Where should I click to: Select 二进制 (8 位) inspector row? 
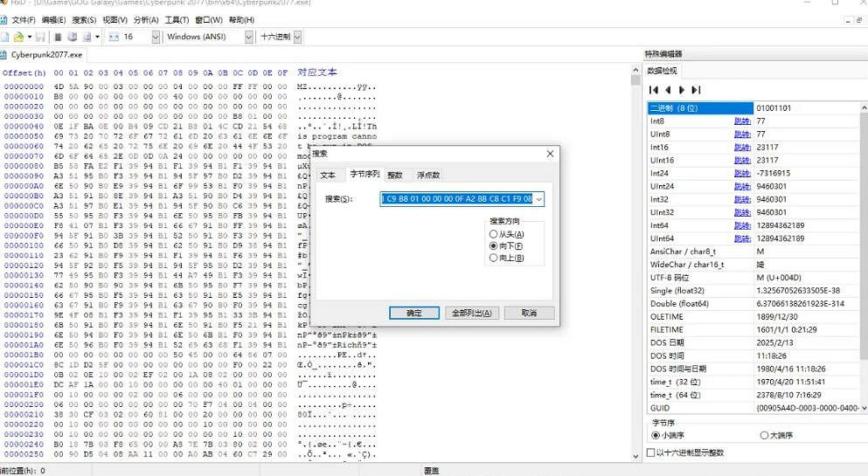coord(753,107)
